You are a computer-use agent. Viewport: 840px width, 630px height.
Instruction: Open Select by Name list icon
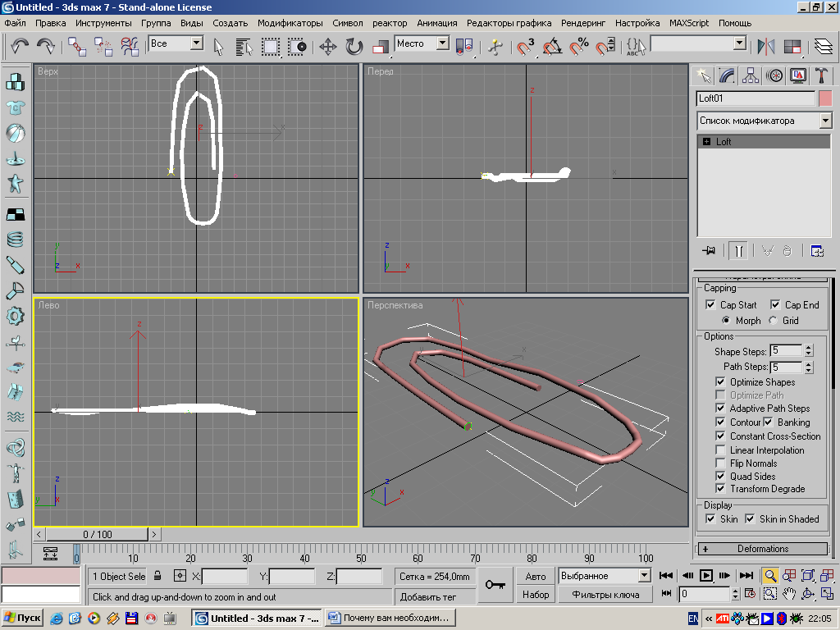[244, 47]
